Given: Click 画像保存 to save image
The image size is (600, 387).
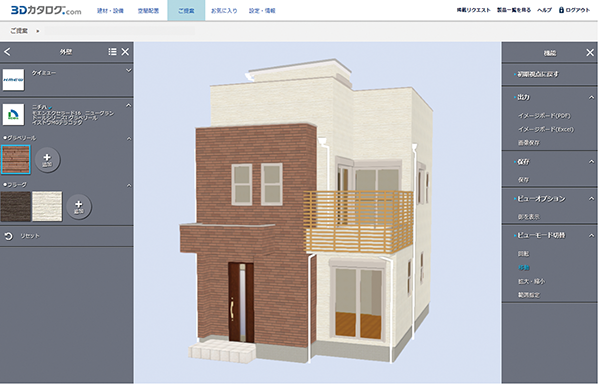Looking at the screenshot, I should (528, 142).
